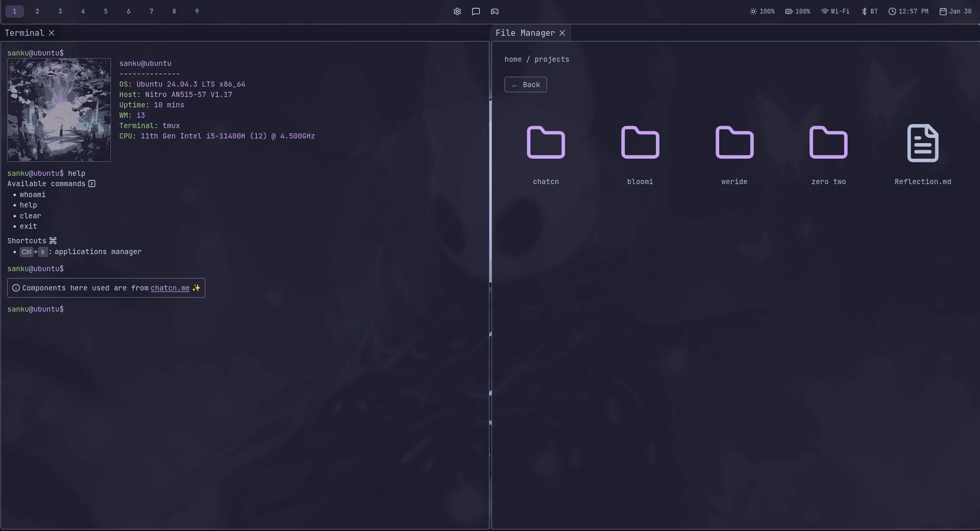Click the game controller icon

pos(495,11)
